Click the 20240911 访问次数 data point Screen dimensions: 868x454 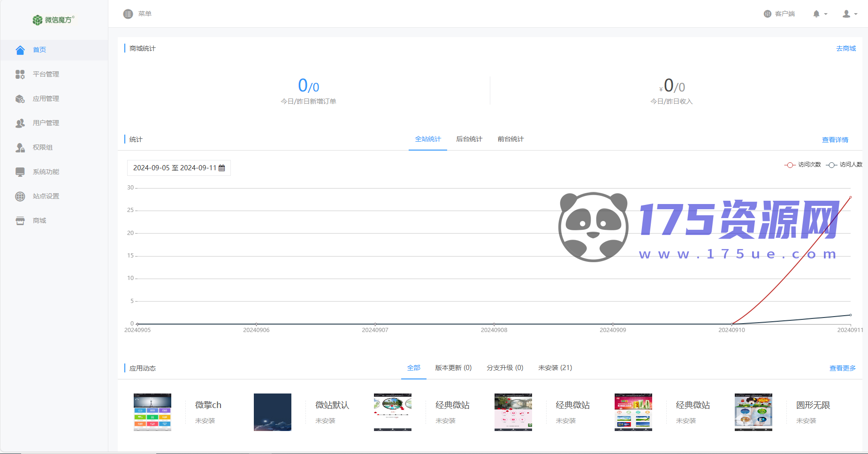tap(851, 197)
